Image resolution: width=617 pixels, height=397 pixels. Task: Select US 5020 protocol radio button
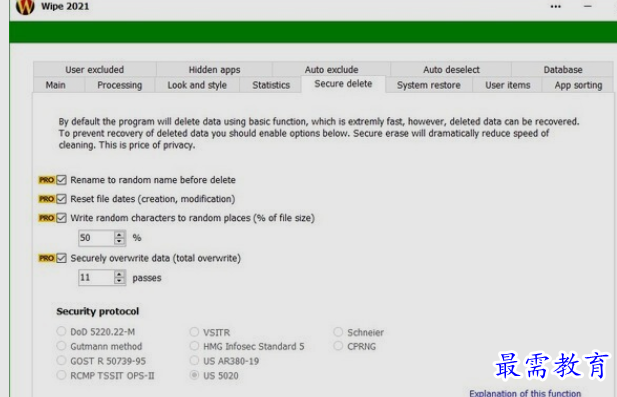point(194,375)
